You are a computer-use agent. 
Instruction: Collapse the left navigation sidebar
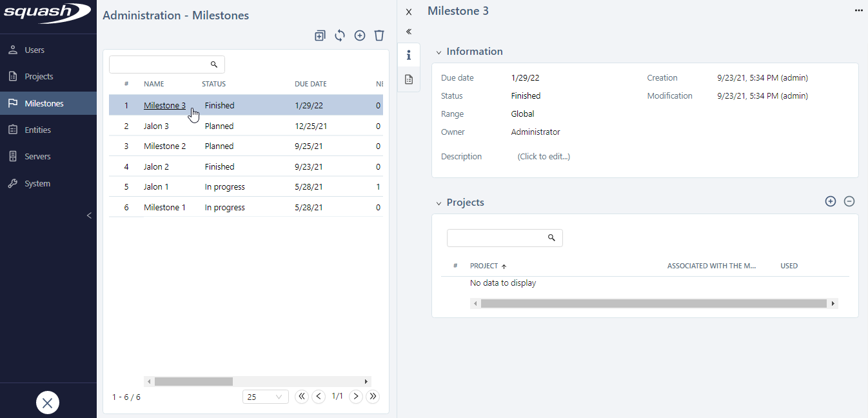(89, 215)
